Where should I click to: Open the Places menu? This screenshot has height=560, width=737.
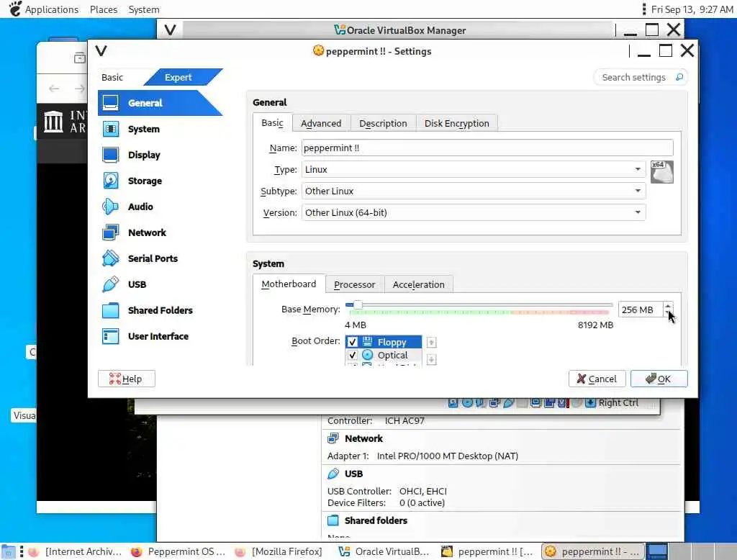(x=104, y=9)
